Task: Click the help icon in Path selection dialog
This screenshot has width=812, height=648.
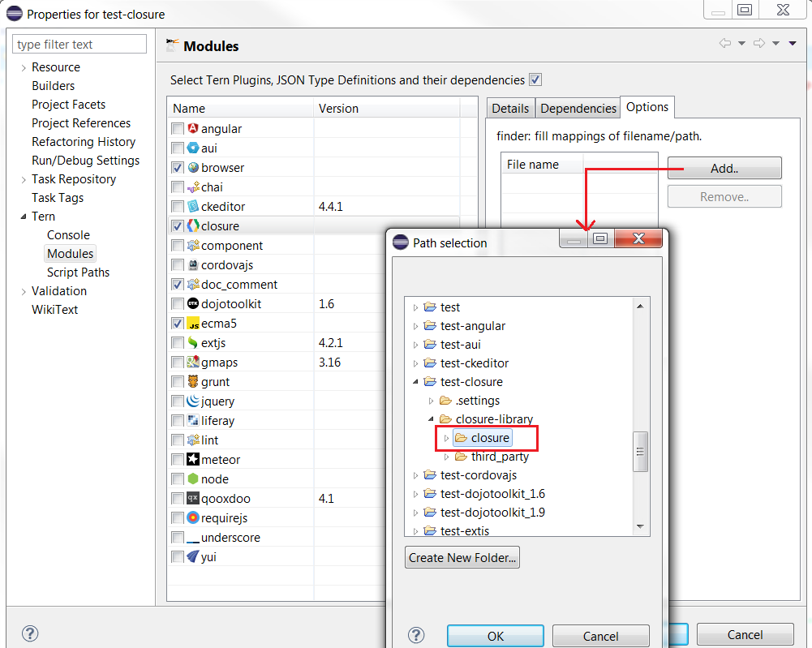Action: point(416,636)
